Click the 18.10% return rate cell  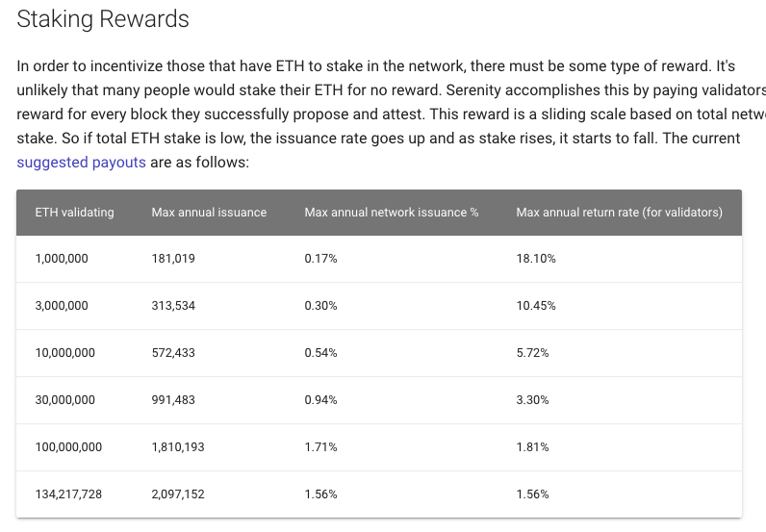click(536, 259)
